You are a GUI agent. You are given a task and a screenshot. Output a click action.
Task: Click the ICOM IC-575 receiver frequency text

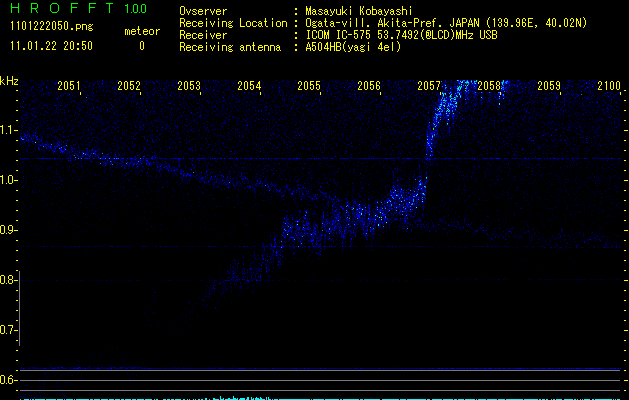coord(401,35)
